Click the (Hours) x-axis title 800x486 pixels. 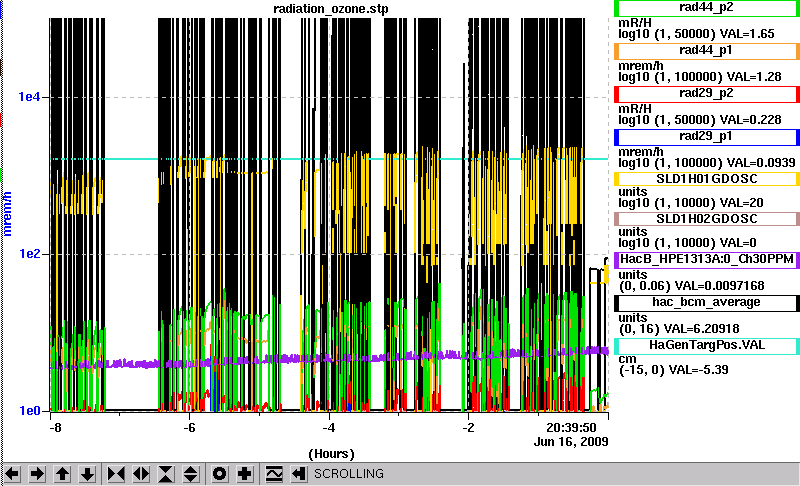click(x=331, y=454)
